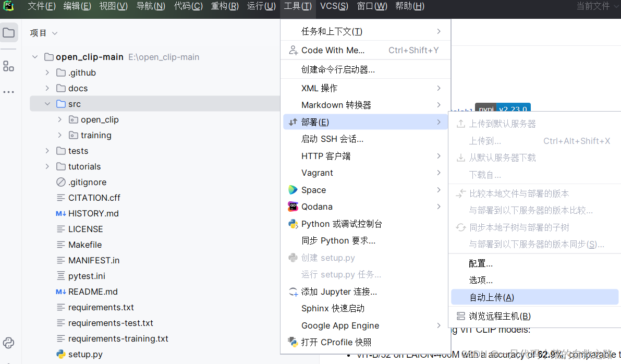Open the XML 操作 submenu
Viewport: 621px width, 364px height.
(366, 88)
